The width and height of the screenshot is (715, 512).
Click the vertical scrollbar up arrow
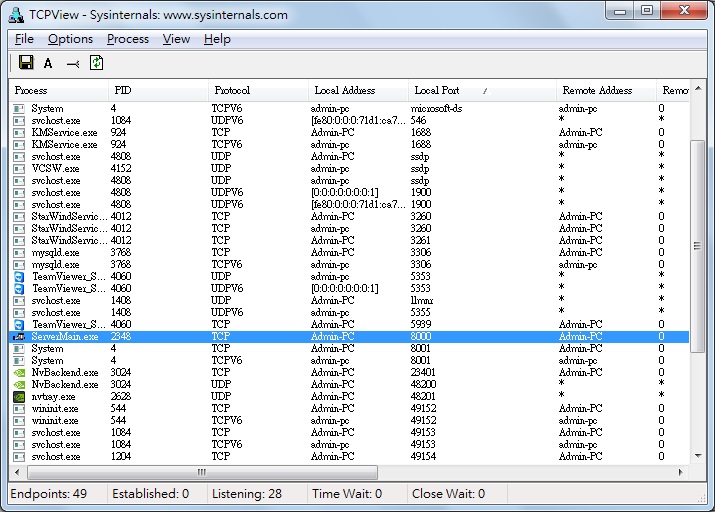[x=698, y=88]
